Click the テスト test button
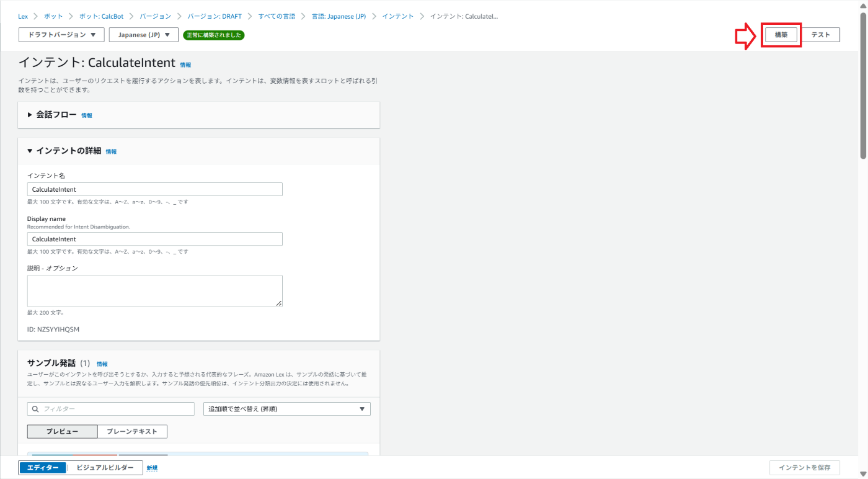 pyautogui.click(x=820, y=35)
